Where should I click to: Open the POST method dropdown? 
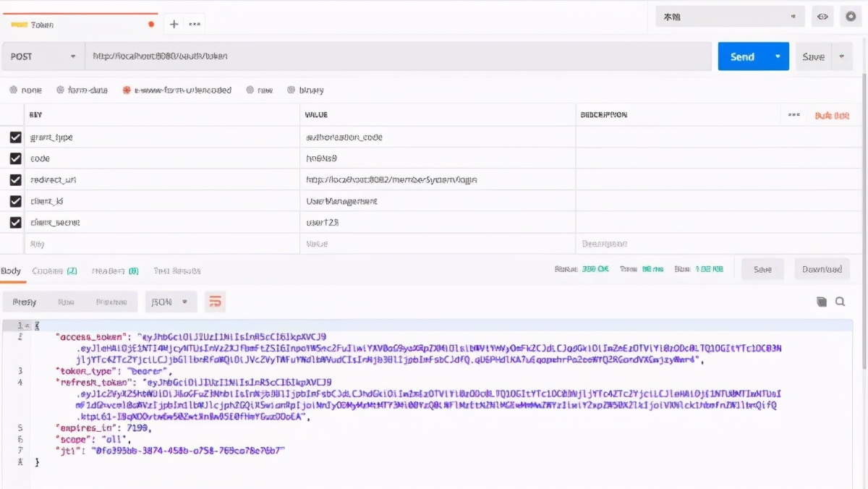tap(43, 56)
